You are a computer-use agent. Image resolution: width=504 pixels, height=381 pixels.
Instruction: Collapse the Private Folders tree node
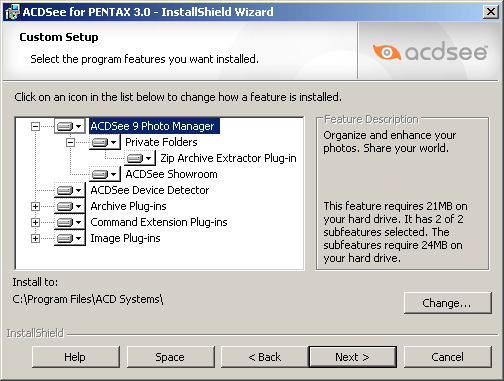pos(70,142)
